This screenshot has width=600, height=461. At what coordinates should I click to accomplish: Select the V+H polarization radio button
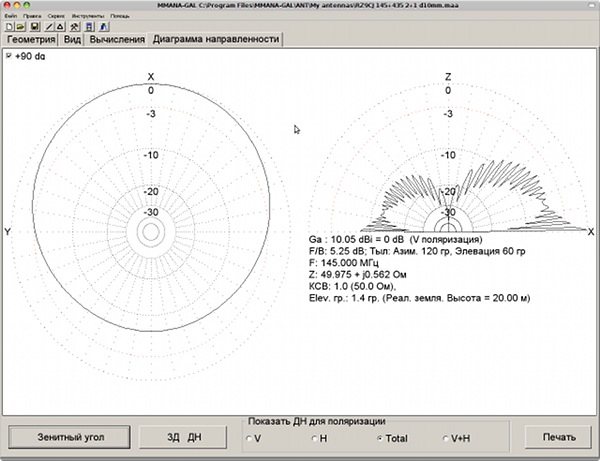446,438
